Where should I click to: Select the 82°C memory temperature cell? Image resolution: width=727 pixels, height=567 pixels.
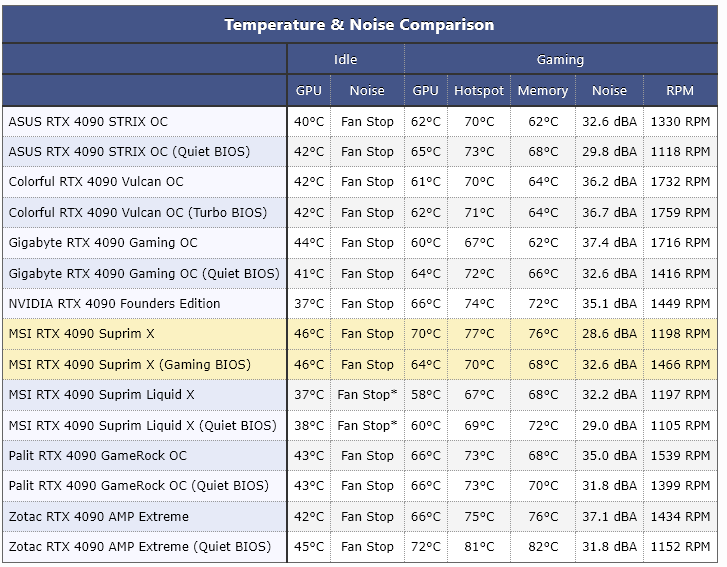[542, 547]
